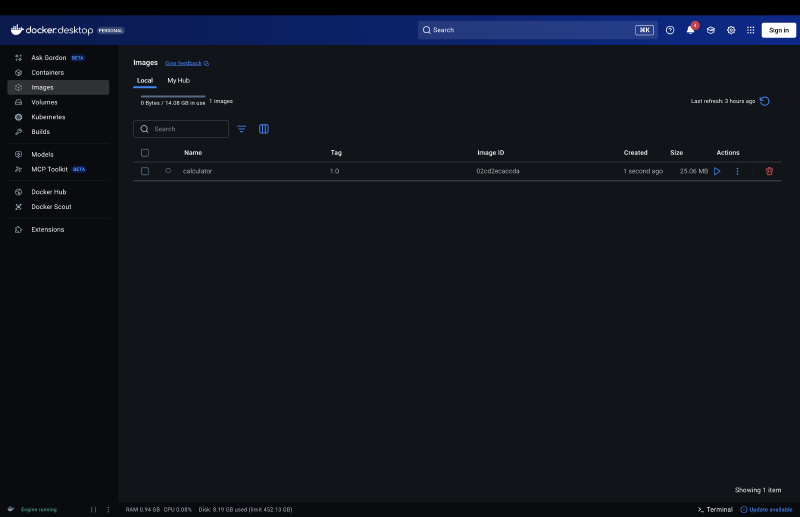The image size is (800, 517).
Task: Click the Update available link
Action: pyautogui.click(x=766, y=509)
